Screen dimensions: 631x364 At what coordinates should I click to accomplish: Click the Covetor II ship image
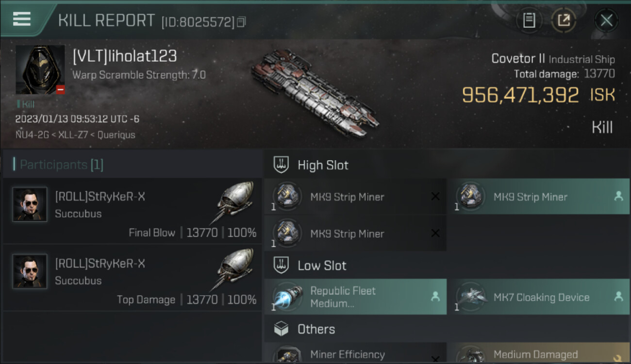(315, 92)
